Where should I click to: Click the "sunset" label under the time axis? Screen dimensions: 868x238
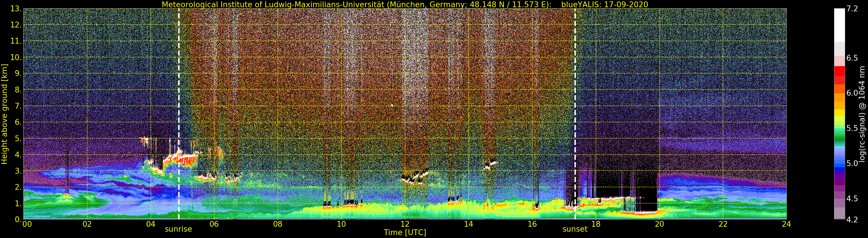[575, 229]
